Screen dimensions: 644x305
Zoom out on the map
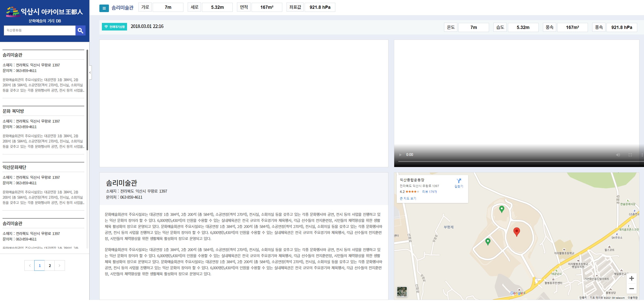click(631, 289)
